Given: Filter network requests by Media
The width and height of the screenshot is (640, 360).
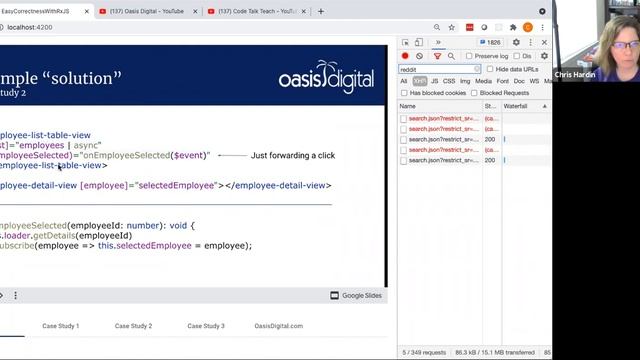Looking at the screenshot, I should 483,81.
